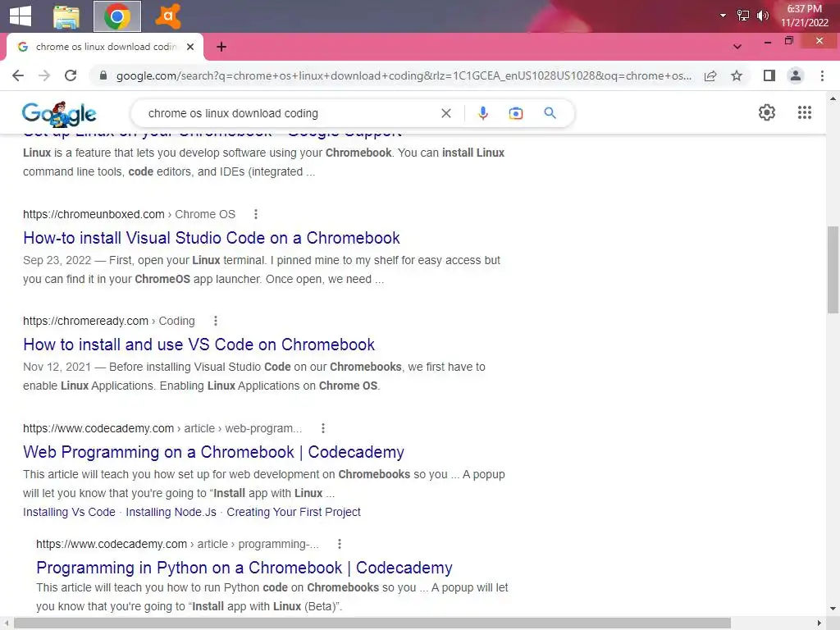Screen dimensions: 840x630
Task: Open "How to install and use VS Code on Chromebook"
Action: [x=199, y=345]
